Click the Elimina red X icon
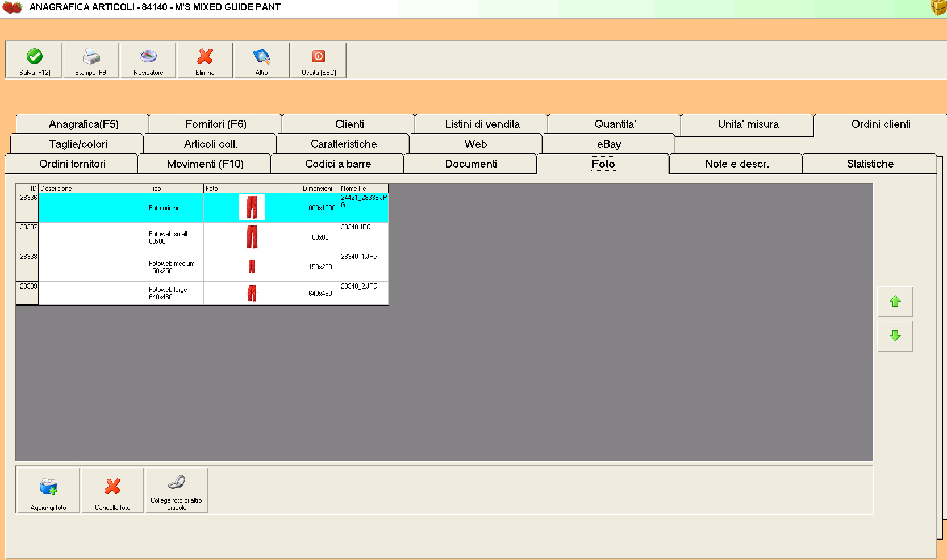947x560 pixels. coord(205,56)
